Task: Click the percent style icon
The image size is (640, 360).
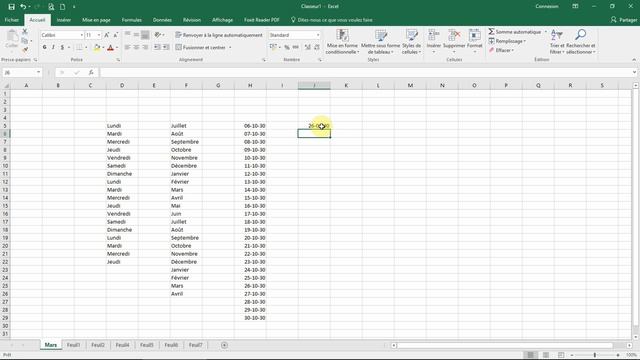Action: click(x=287, y=47)
